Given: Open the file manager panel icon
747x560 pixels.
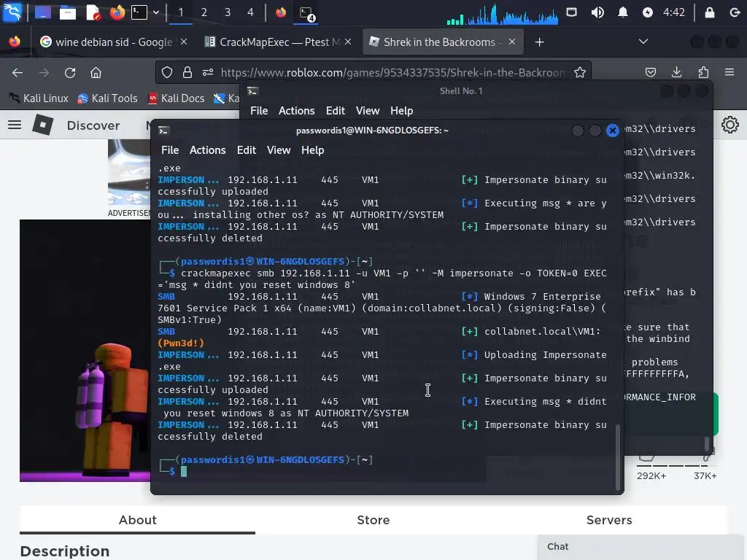Looking at the screenshot, I should tap(67, 12).
